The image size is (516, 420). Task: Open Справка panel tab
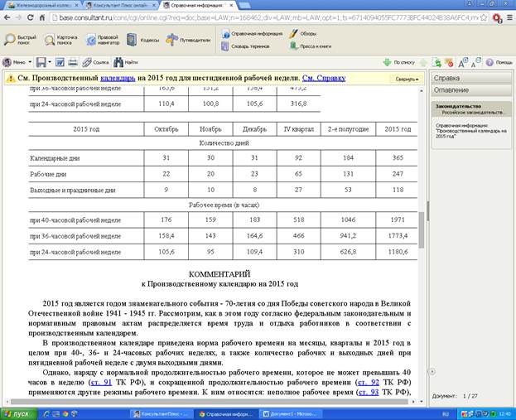pos(471,78)
